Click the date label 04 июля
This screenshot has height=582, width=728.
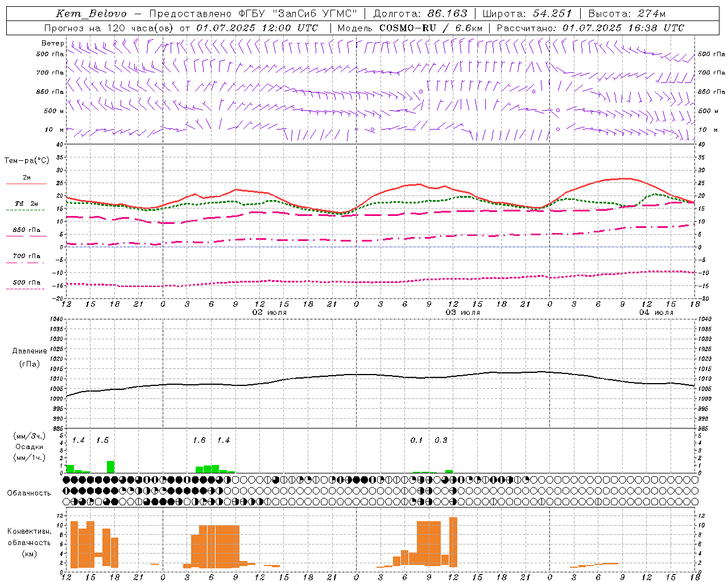tap(656, 313)
